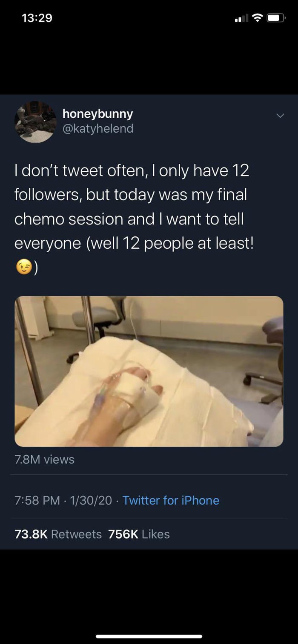This screenshot has width=298, height=644.
Task: Tap the Wi-Fi status icon
Action: click(x=257, y=18)
